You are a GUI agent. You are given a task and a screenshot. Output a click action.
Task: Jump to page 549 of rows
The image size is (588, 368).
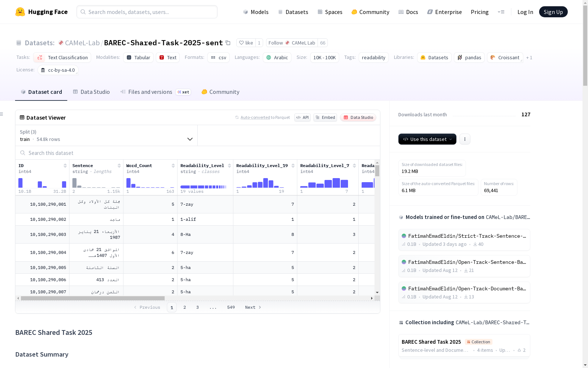point(231,307)
